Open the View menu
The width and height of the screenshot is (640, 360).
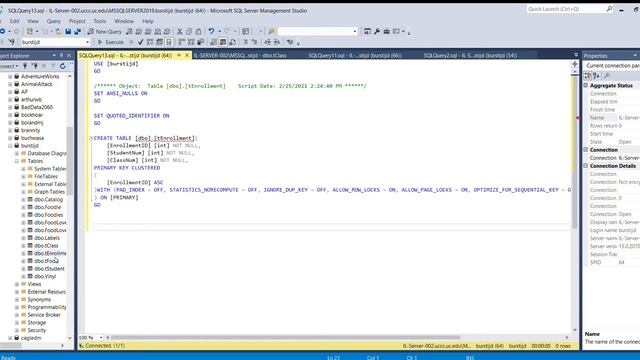(x=33, y=21)
